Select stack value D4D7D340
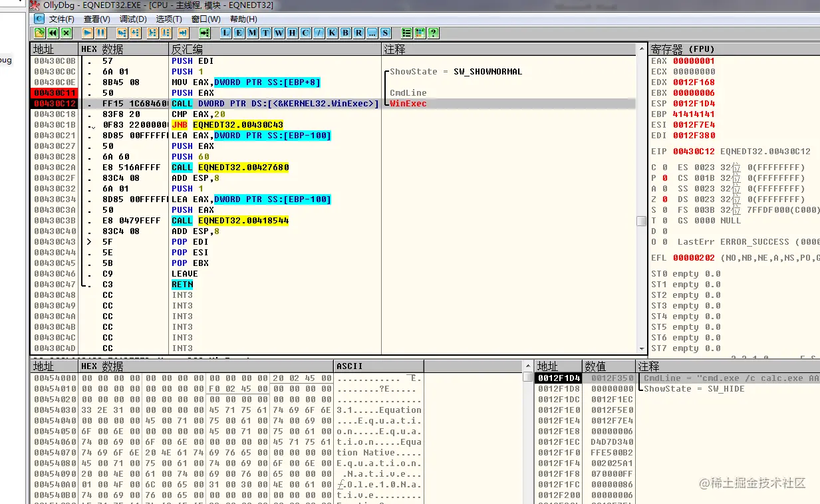820x504 pixels. click(613, 442)
